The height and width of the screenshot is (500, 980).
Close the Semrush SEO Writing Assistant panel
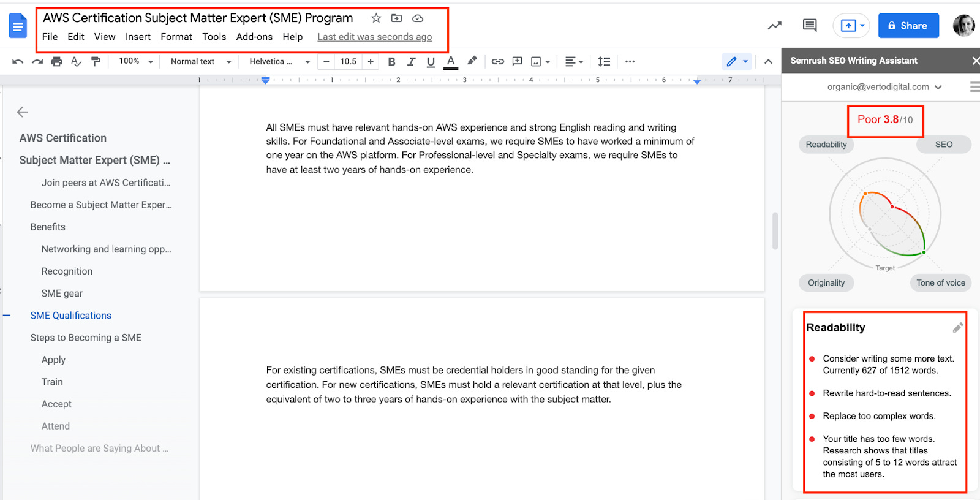point(975,61)
